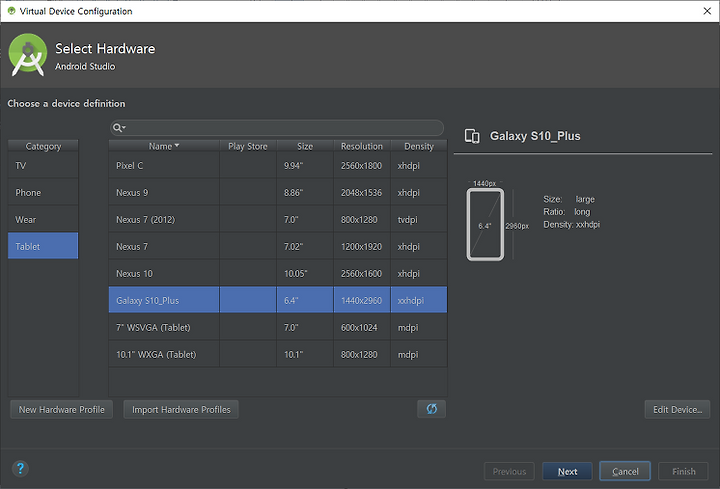Screen dimensions: 720x489
Task: Sort by the Name column header
Action: 164,146
